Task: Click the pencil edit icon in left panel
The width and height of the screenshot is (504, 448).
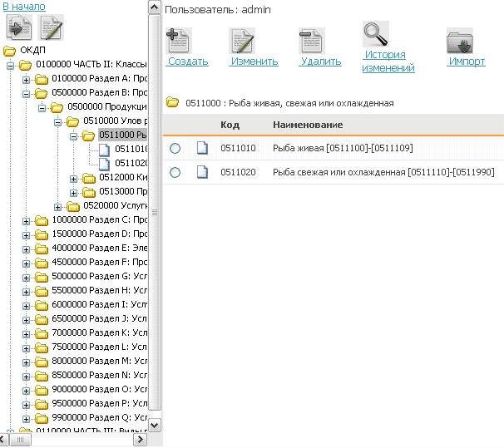Action: (x=52, y=28)
